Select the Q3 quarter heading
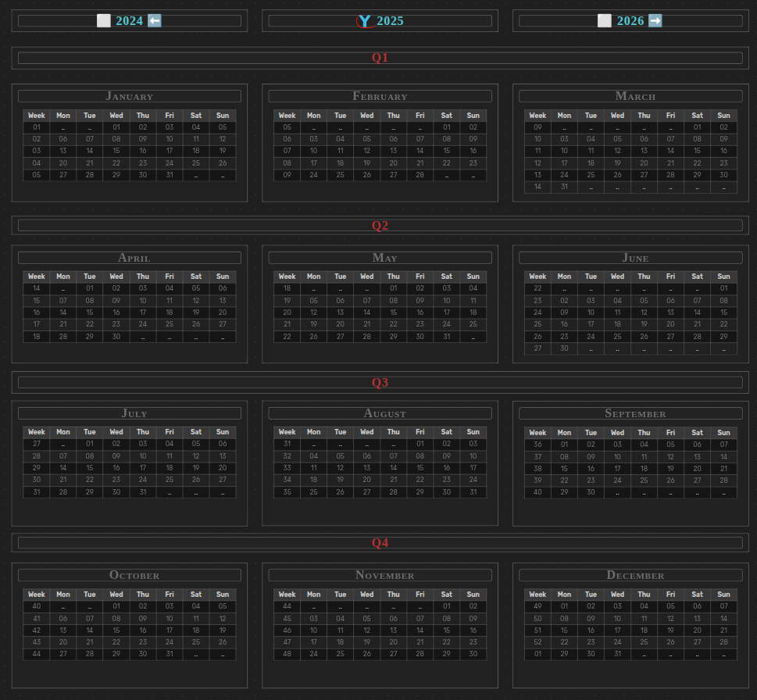 click(380, 383)
